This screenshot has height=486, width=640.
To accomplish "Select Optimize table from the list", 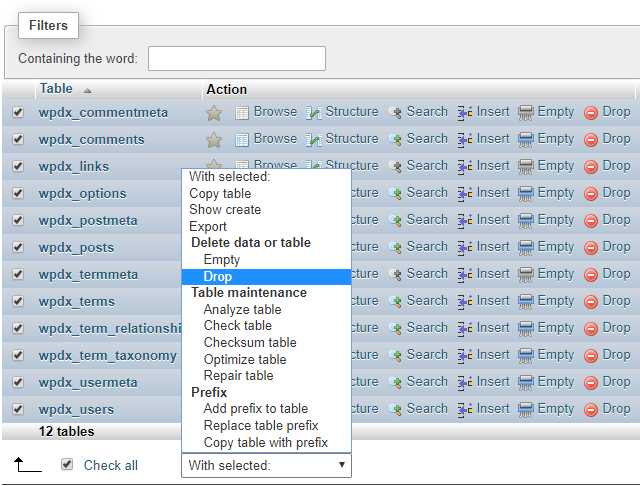I will (x=244, y=359).
